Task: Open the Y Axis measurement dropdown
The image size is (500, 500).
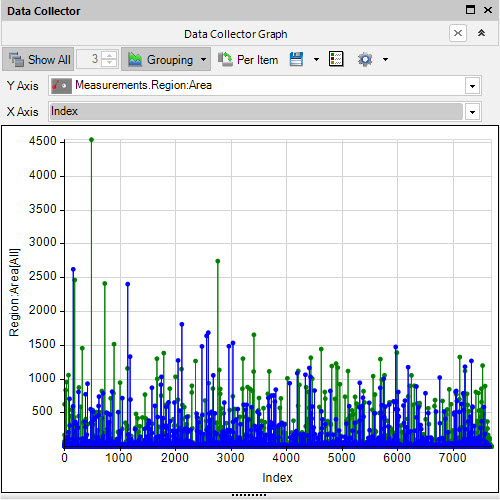Action: click(x=472, y=86)
